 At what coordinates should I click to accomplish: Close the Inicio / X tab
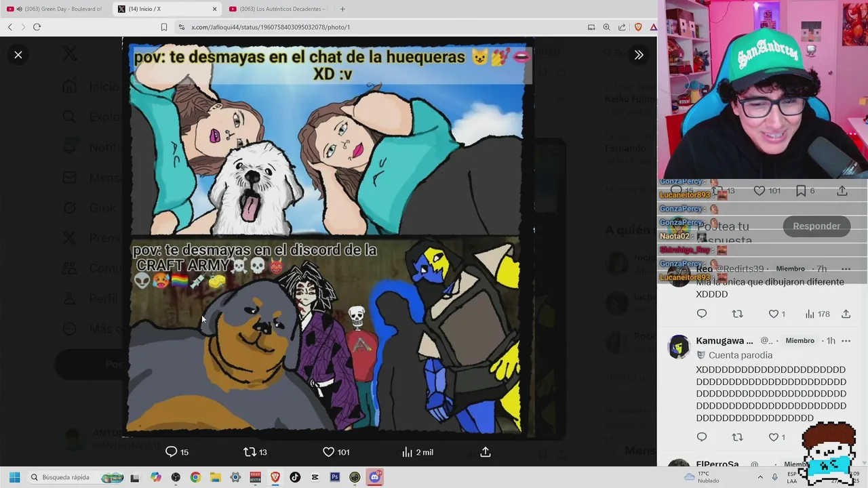(215, 9)
